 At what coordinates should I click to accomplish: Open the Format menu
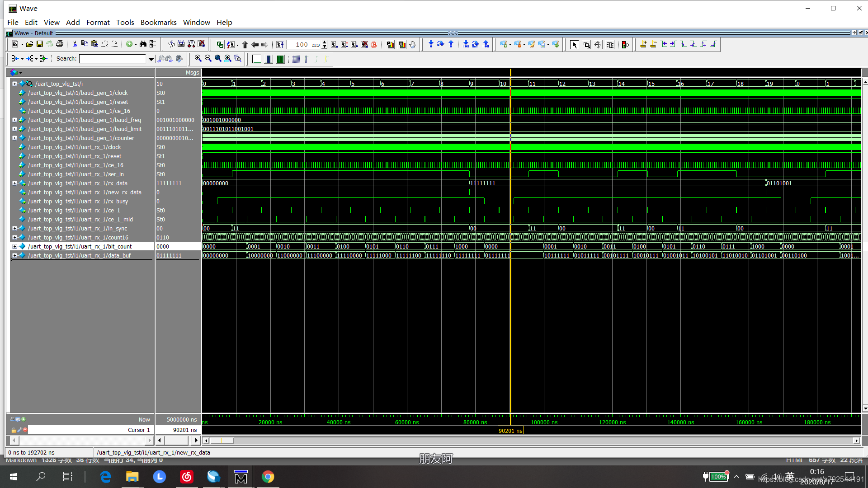pos(98,22)
